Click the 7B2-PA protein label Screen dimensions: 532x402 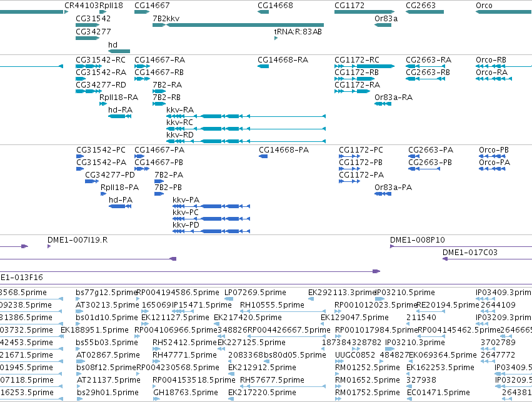(x=169, y=175)
